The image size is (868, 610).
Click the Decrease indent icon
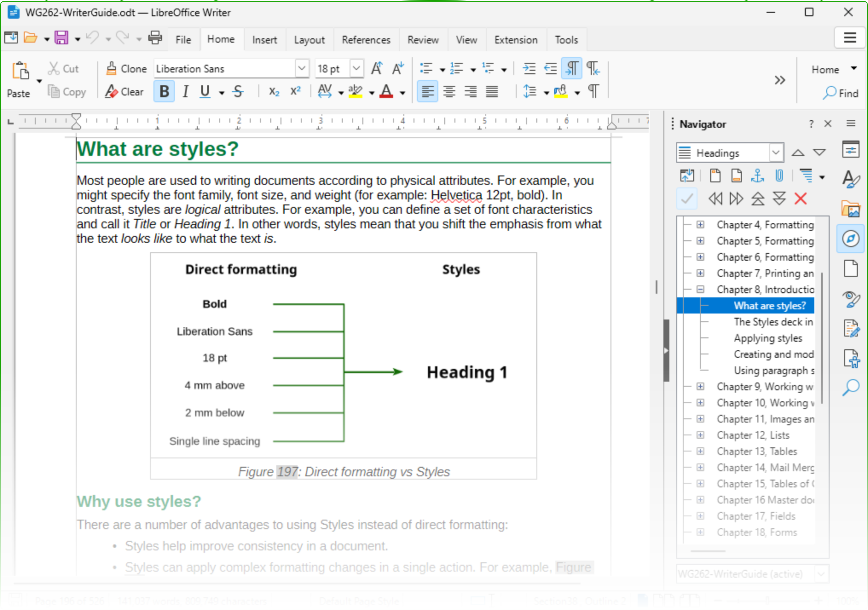coord(550,69)
